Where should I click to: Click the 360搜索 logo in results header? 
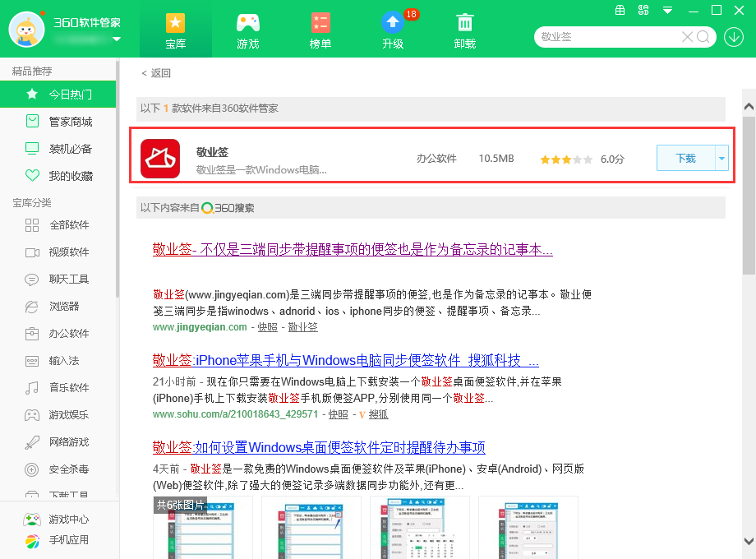[x=228, y=208]
